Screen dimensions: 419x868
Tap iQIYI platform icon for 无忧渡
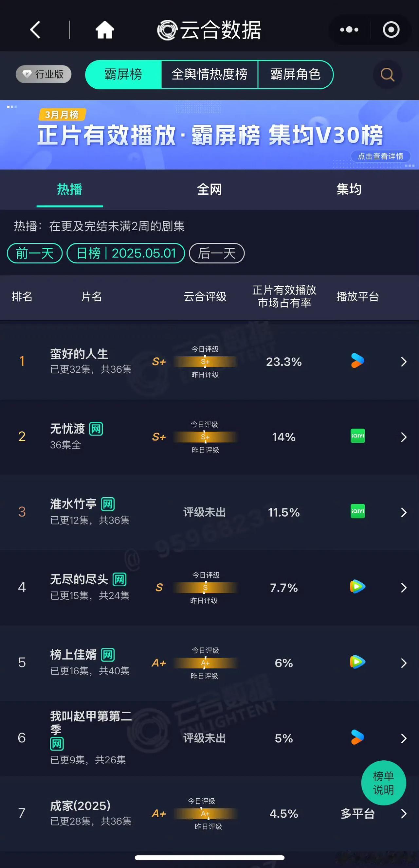[x=358, y=436]
